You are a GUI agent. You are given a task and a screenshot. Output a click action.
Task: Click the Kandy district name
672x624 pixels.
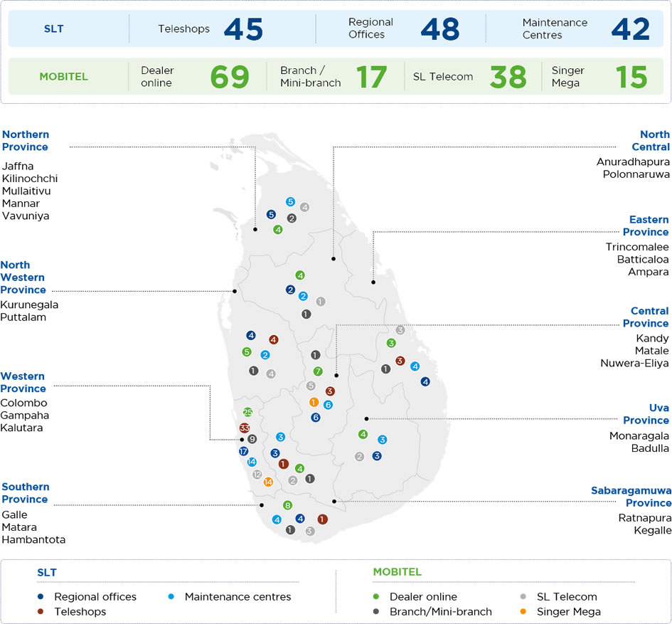[652, 338]
